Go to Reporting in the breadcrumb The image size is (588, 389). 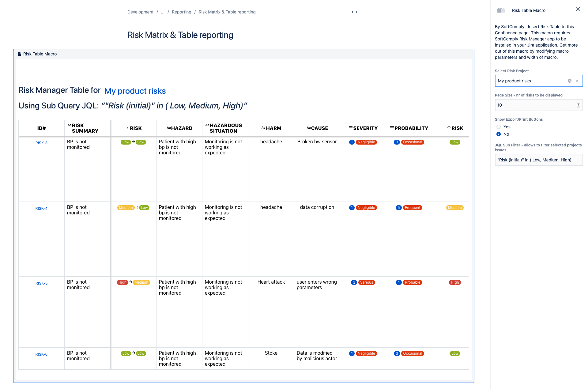click(181, 12)
